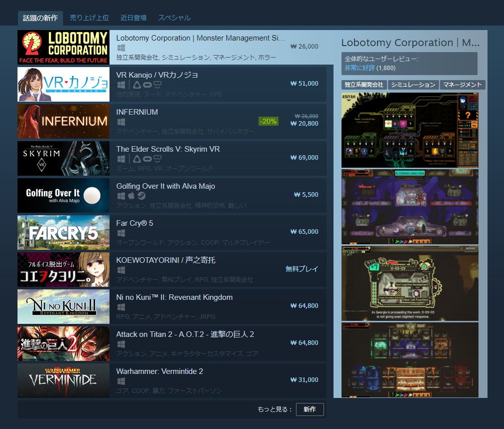Click the ₩ 5,500 price of Golfing Over It
The image size is (504, 429).
pyautogui.click(x=306, y=194)
